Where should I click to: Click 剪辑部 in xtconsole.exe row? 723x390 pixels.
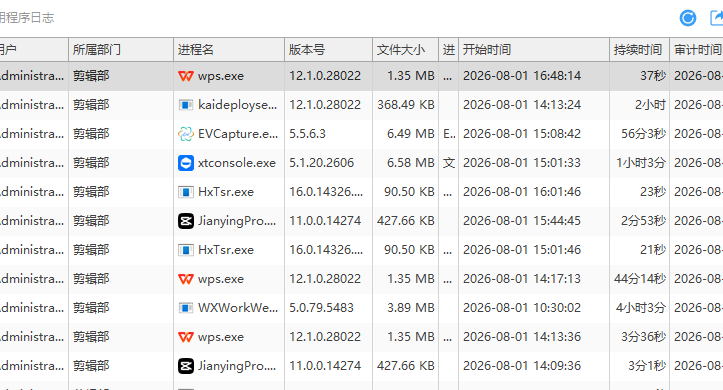click(91, 163)
